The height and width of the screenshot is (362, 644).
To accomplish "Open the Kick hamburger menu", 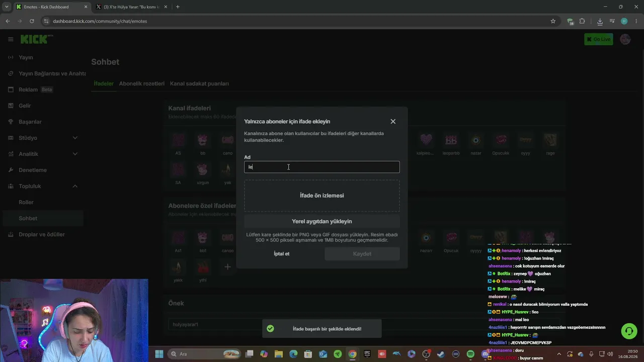I will 11,39.
